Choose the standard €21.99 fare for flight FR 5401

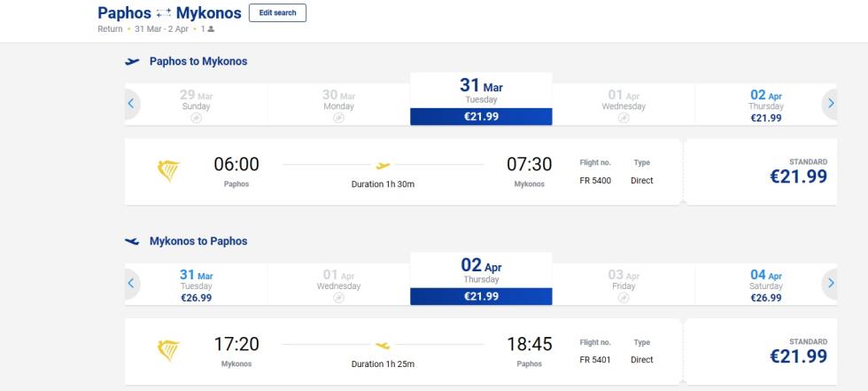pos(761,352)
